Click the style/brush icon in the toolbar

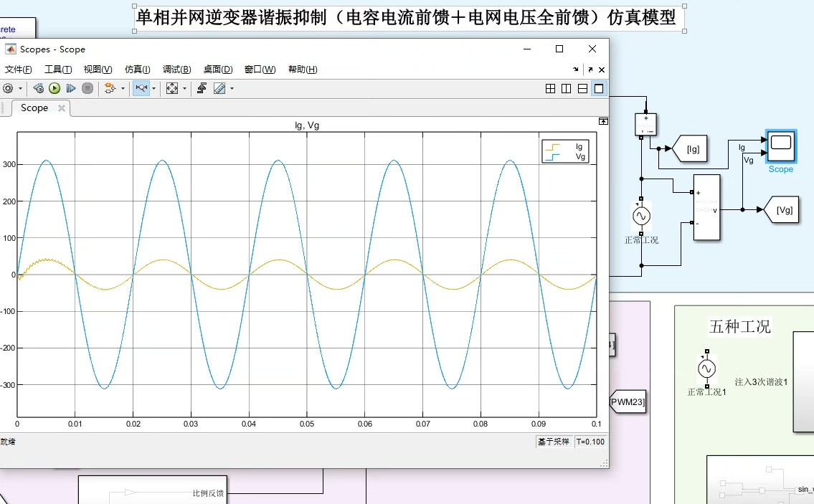[x=220, y=88]
